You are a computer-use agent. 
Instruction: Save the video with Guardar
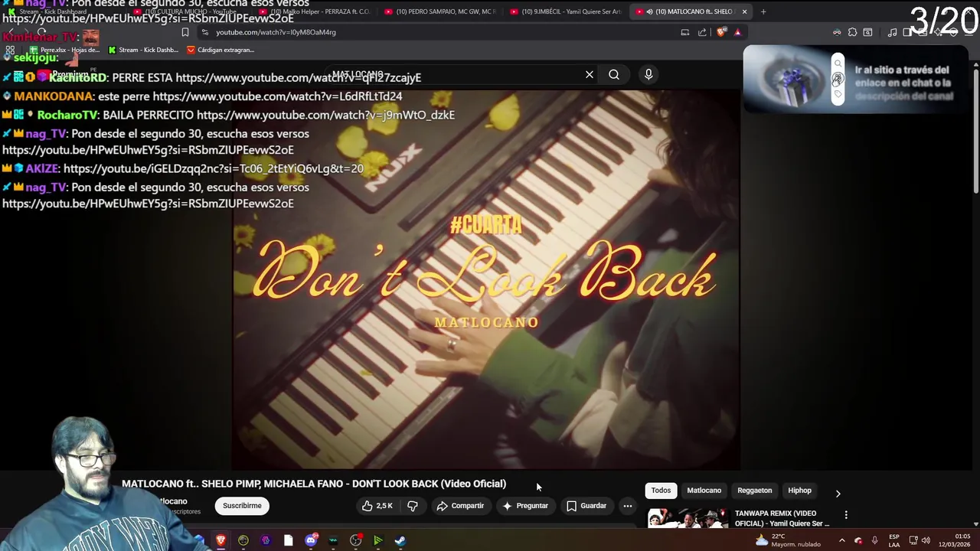586,506
